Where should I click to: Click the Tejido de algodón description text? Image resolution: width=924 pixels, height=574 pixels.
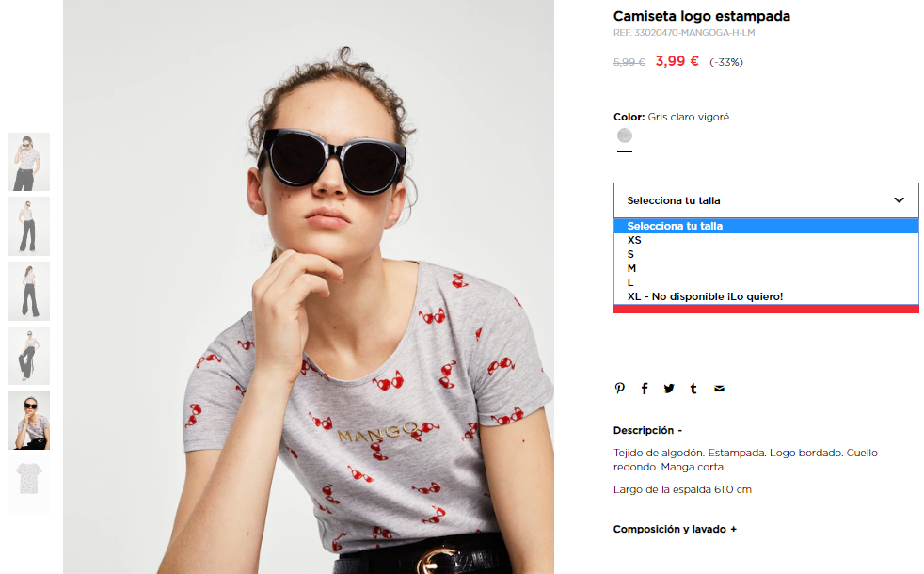[745, 460]
